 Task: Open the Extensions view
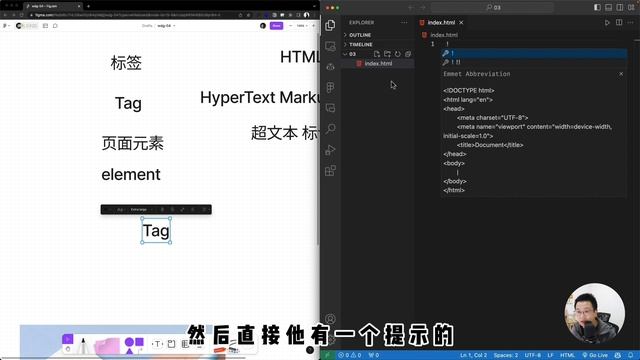pyautogui.click(x=330, y=171)
